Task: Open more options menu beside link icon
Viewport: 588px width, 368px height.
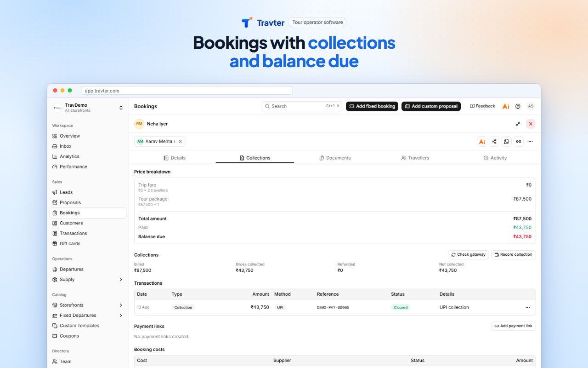Action: click(531, 142)
